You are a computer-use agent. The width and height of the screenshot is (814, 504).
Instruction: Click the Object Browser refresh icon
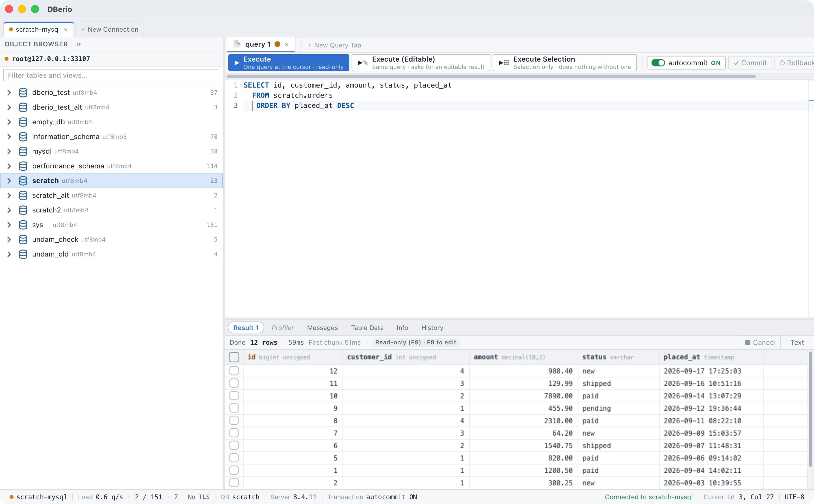[x=79, y=44]
